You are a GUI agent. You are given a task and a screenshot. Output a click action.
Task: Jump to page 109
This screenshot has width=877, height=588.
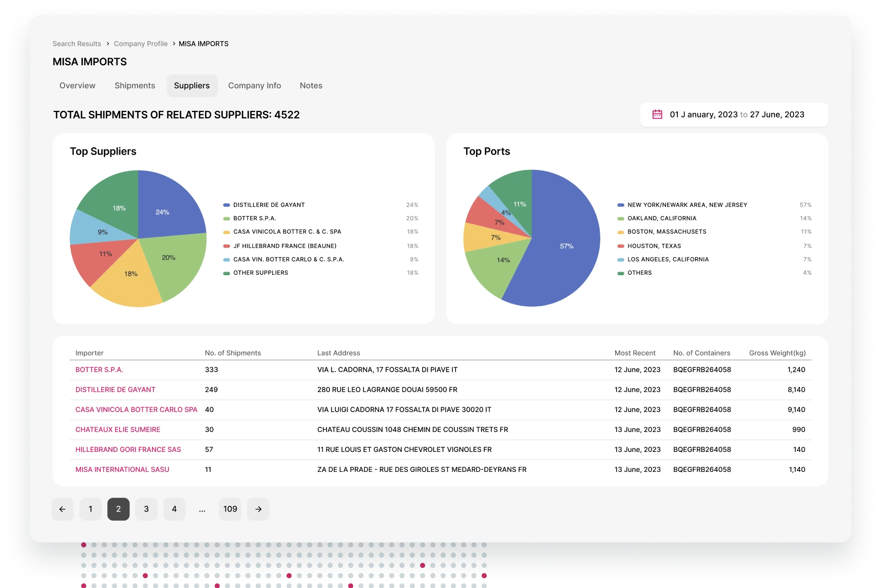coord(230,509)
